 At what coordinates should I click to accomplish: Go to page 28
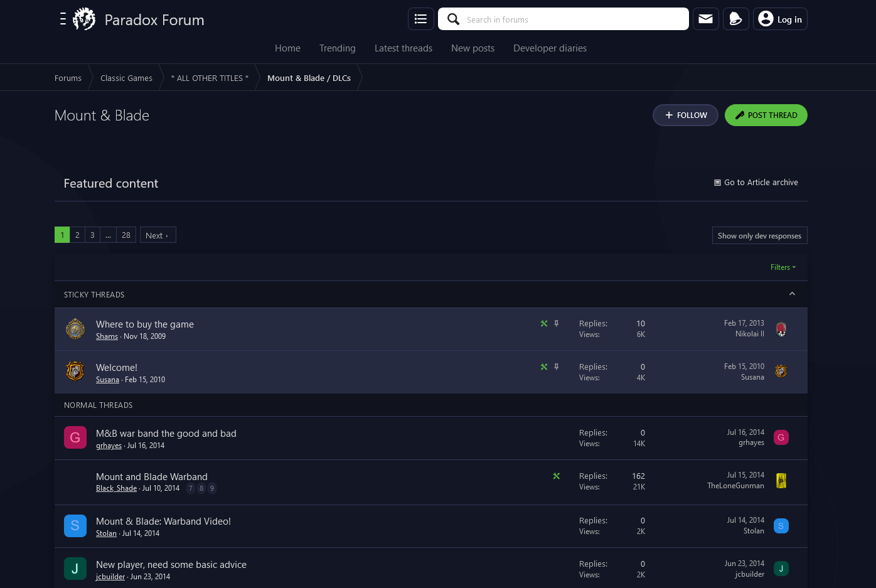[126, 235]
